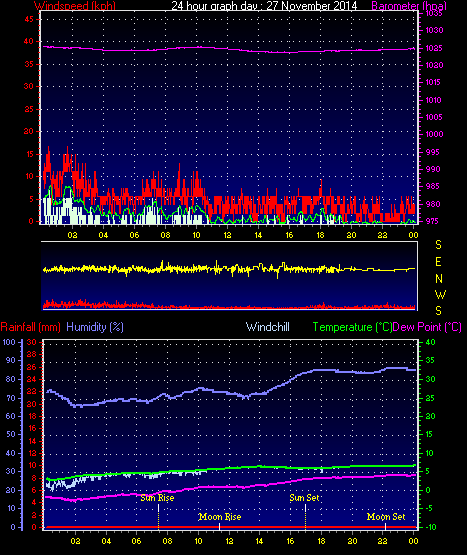The height and width of the screenshot is (555, 467).
Task: Click the Barometer (hpa) axis title
Action: pyautogui.click(x=409, y=6)
